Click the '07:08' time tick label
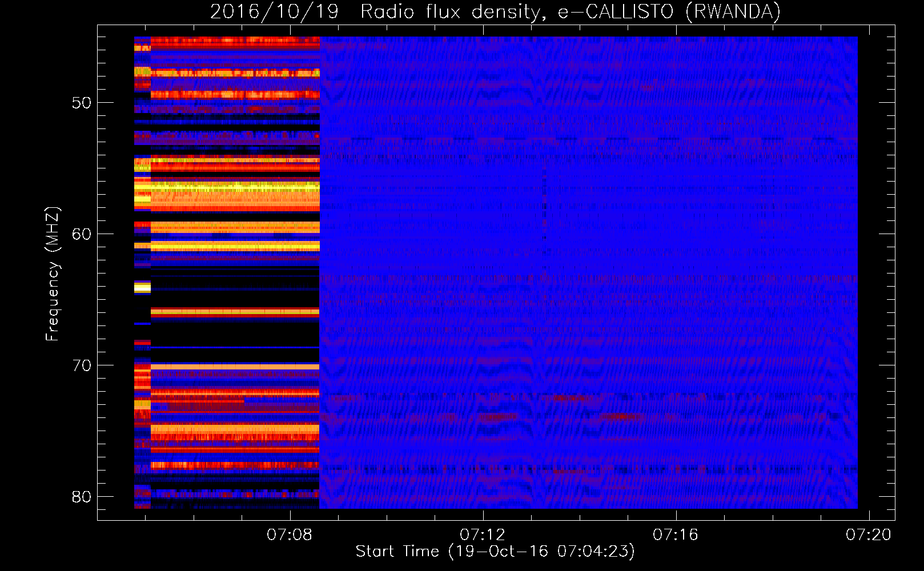This screenshot has width=924, height=571. (x=290, y=534)
